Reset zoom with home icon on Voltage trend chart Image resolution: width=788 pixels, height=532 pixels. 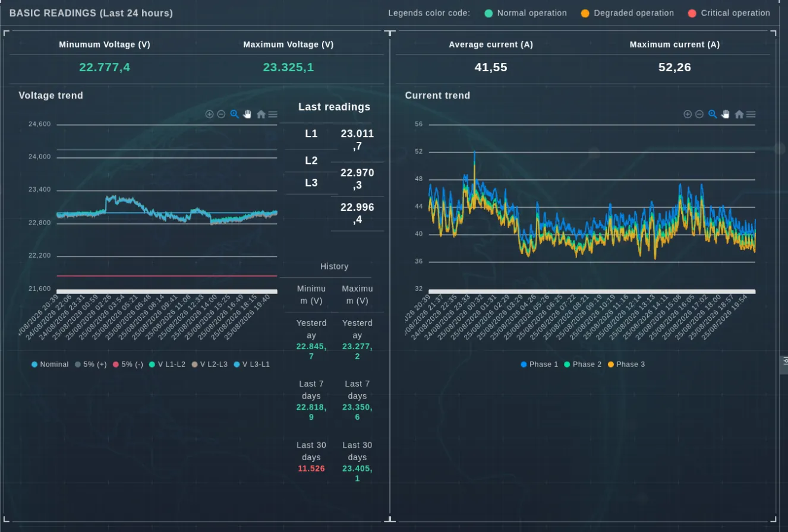(x=261, y=114)
